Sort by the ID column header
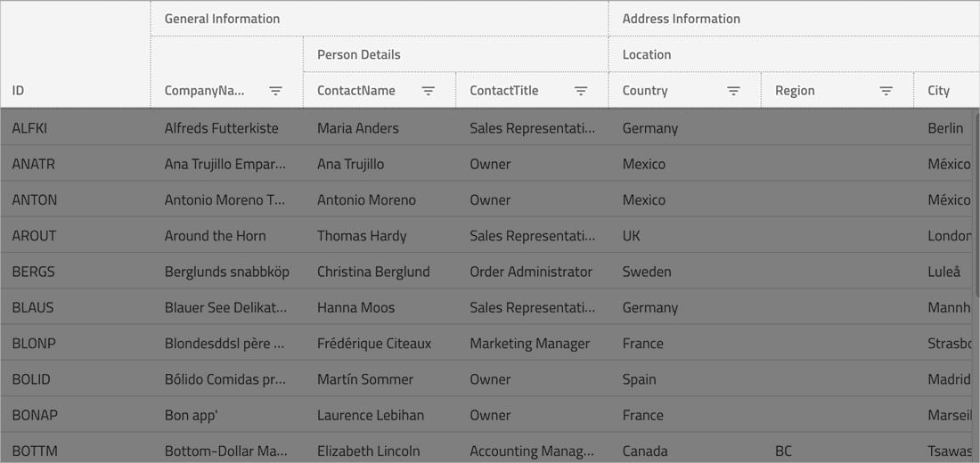The image size is (980, 463). [x=19, y=91]
